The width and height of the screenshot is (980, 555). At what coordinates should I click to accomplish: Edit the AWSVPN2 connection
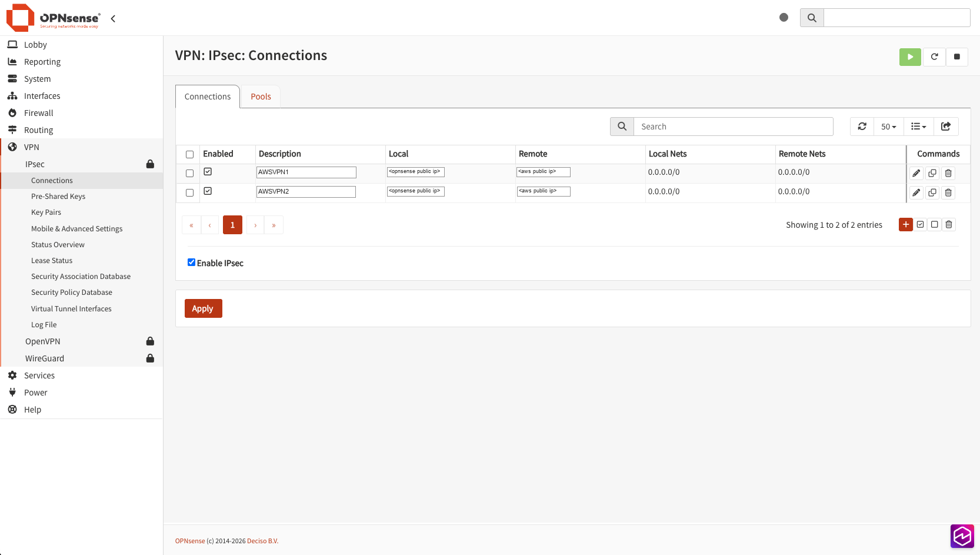coord(916,192)
